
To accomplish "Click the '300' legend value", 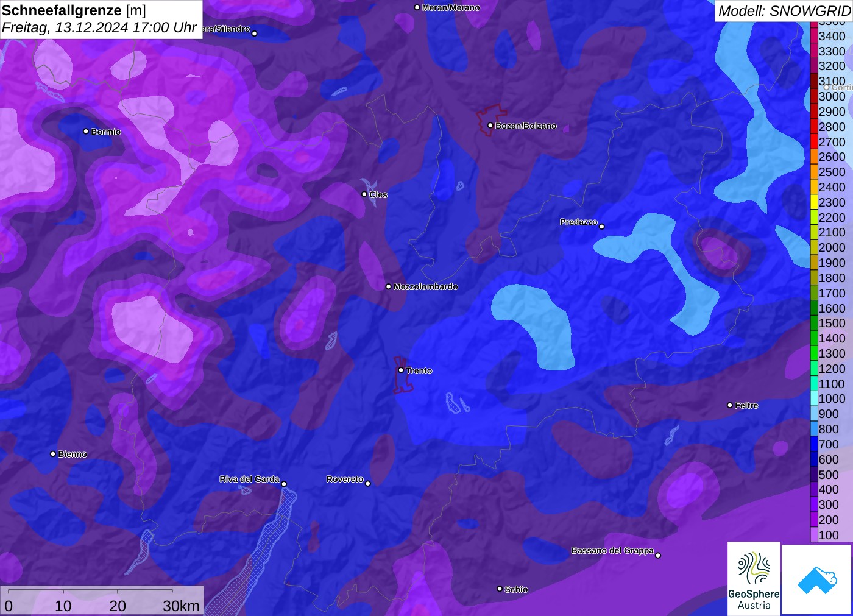I will (829, 504).
